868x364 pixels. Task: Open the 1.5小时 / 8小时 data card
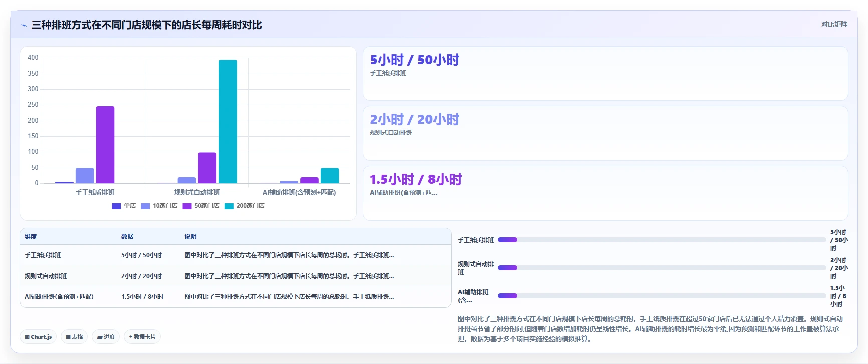[x=605, y=193]
